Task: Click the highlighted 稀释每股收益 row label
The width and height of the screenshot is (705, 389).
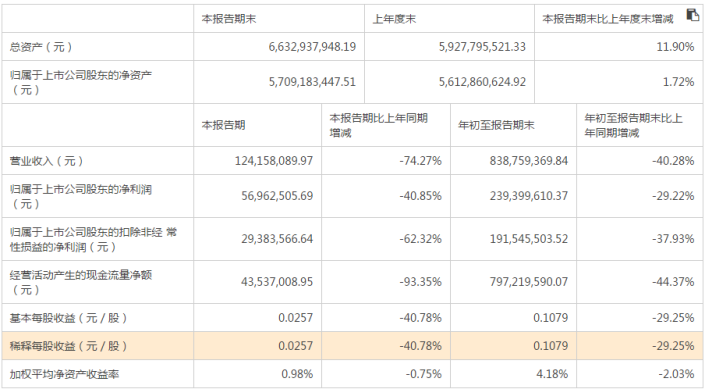Action: pyautogui.click(x=68, y=346)
